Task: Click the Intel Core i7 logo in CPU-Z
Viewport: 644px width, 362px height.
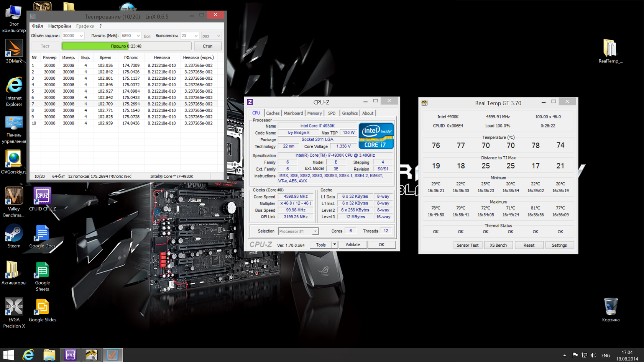Action: [376, 136]
